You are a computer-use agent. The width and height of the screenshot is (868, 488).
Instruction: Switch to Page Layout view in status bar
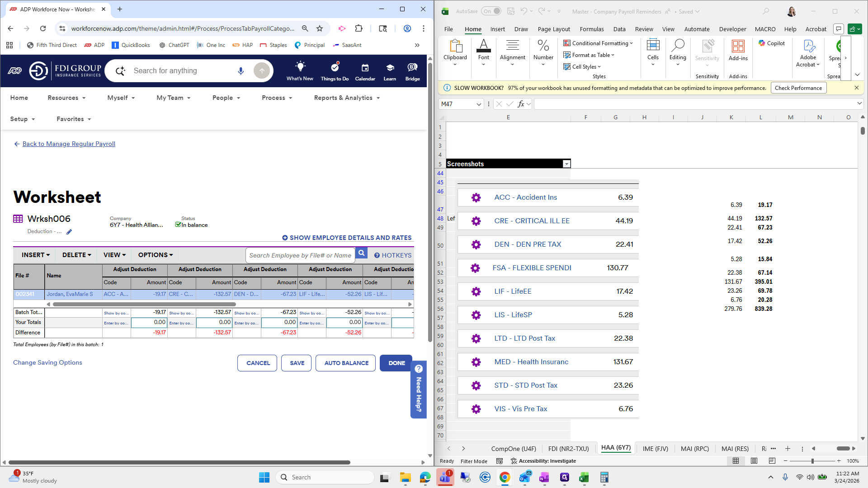tap(754, 461)
